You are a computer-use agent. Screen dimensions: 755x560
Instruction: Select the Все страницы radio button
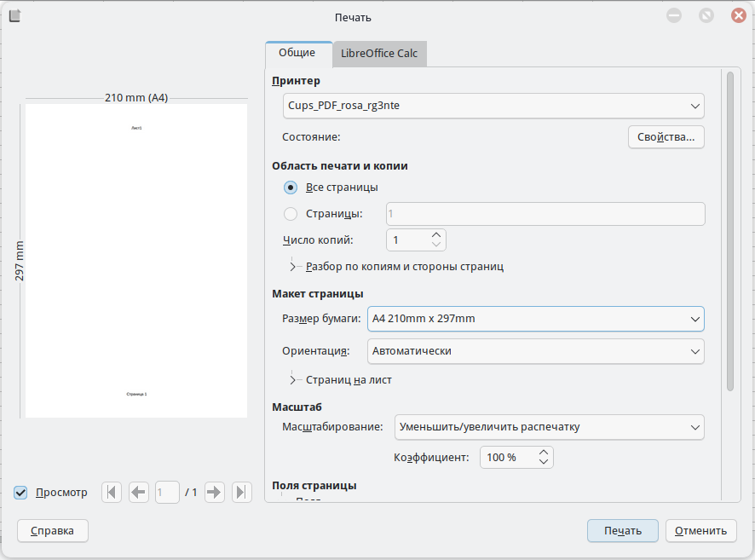click(x=291, y=188)
